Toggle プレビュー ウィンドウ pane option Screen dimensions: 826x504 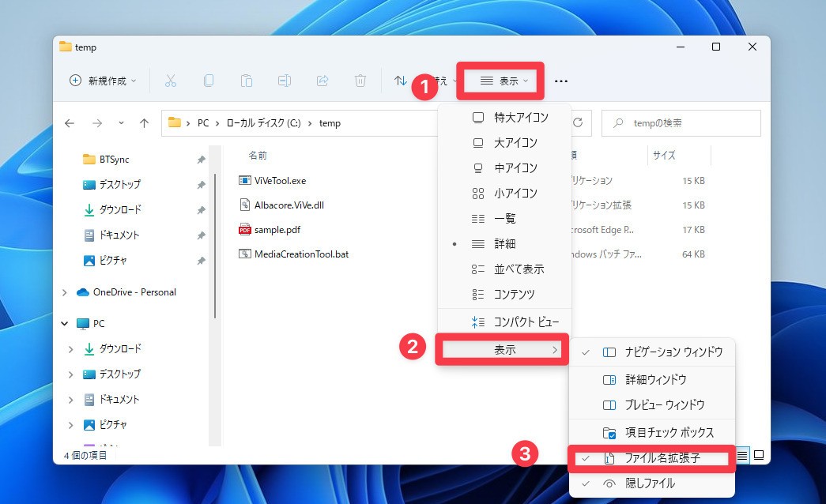(x=651, y=404)
